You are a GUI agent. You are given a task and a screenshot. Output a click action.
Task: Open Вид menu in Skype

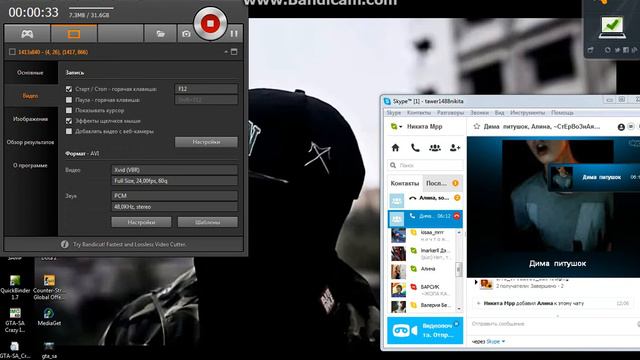(500, 113)
